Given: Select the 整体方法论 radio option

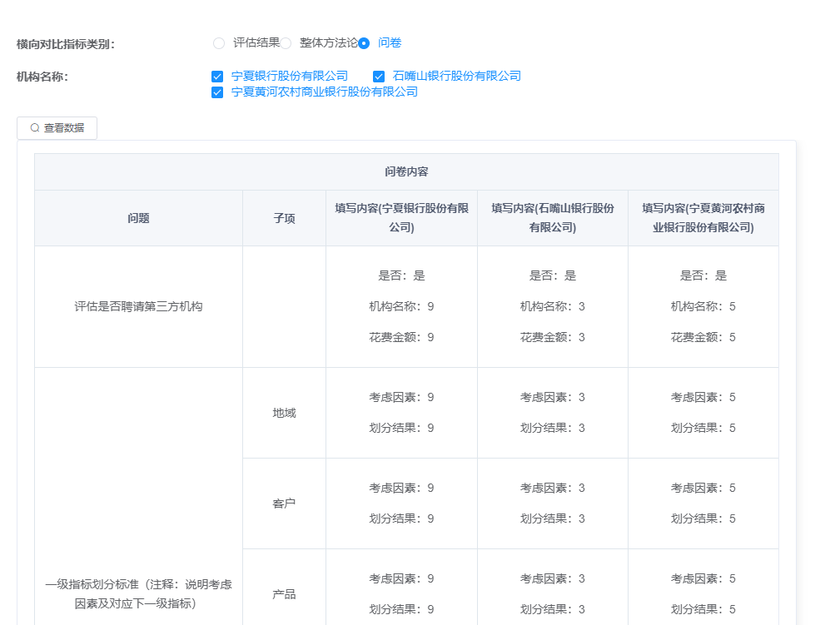Looking at the screenshot, I should click(286, 43).
